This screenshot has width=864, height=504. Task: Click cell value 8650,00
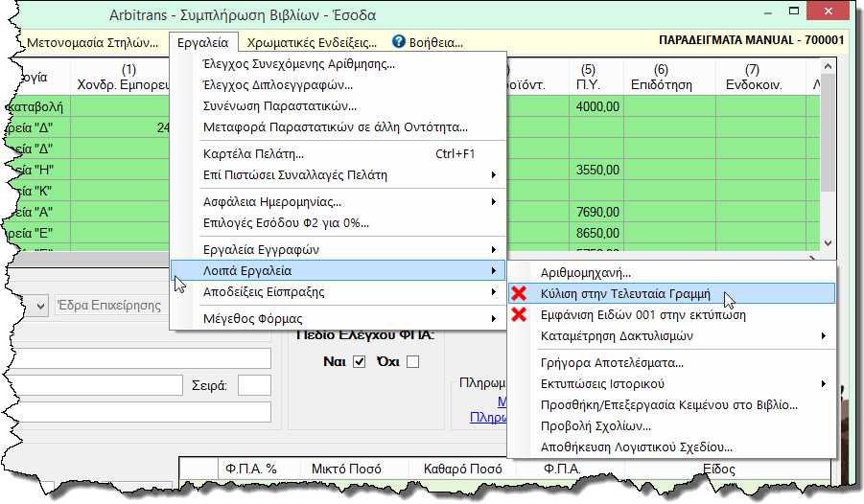597,233
